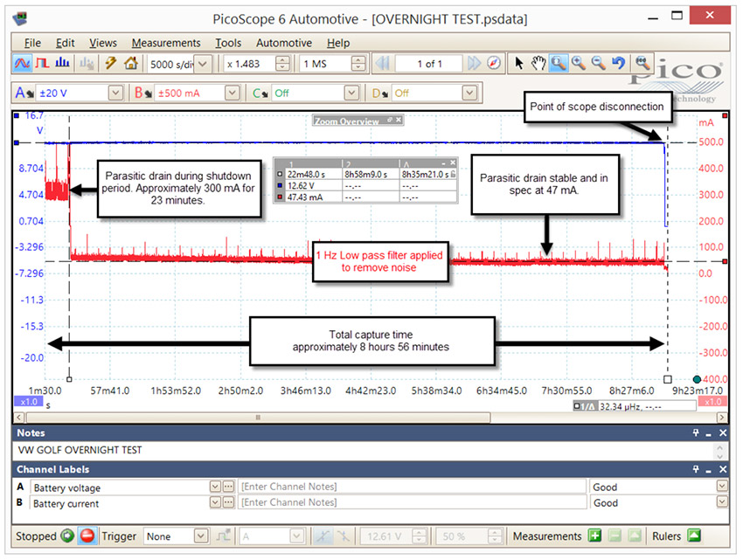Switch to Persistence Mode icon
This screenshot has width=743, height=560.
point(42,64)
